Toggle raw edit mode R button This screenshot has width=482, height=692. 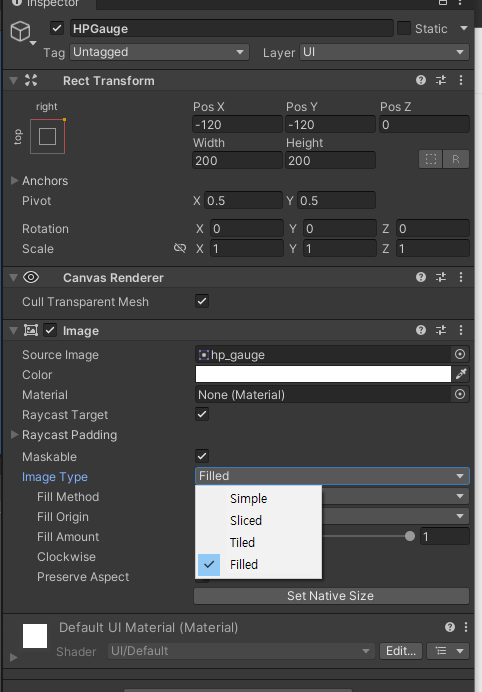tap(456, 159)
